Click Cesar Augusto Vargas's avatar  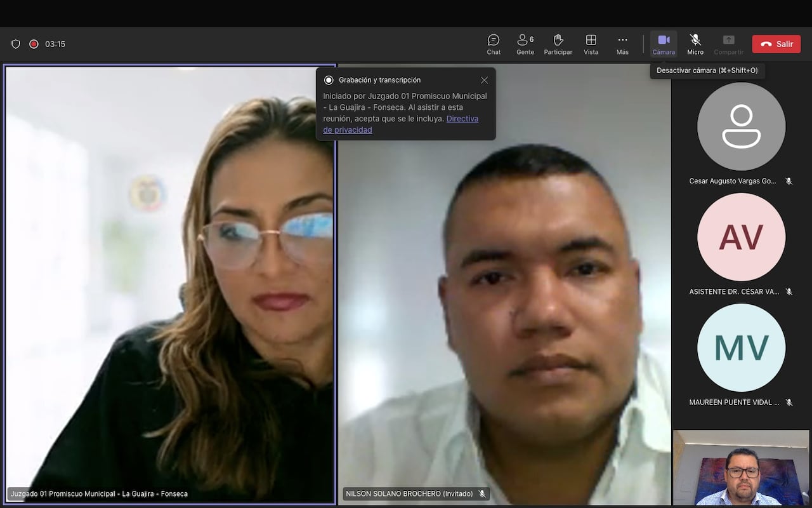741,126
